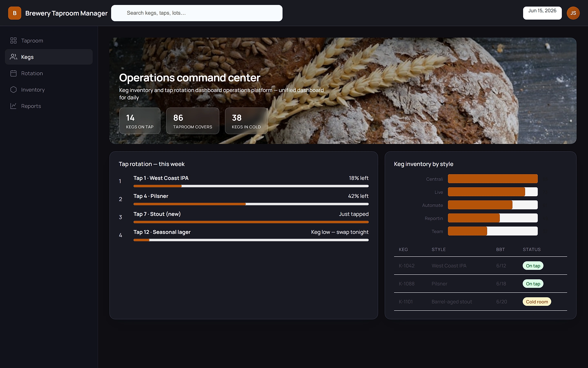Click the Brewery Taproom Manager title
Screen dimensions: 588x368
tap(66, 13)
